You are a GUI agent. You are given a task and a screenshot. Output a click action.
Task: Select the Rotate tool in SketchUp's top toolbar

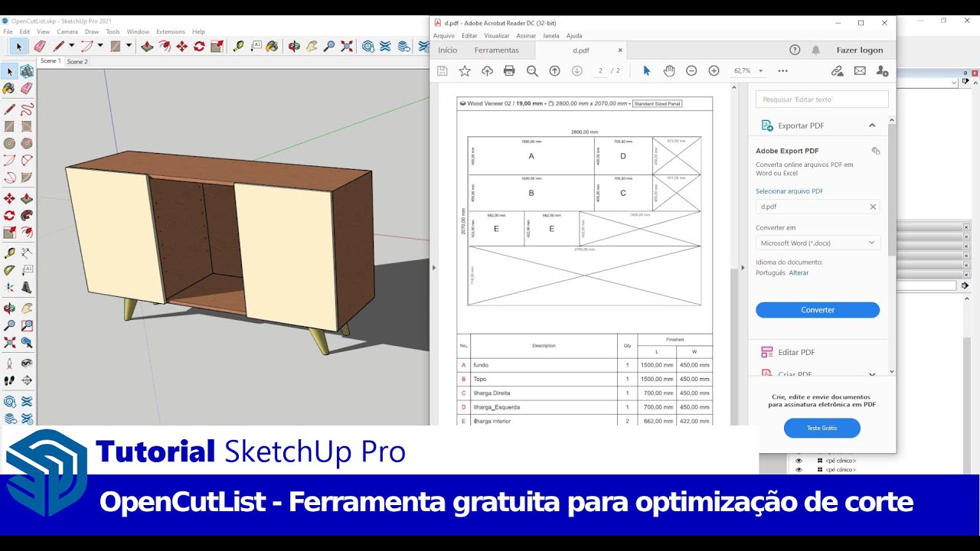tap(199, 47)
